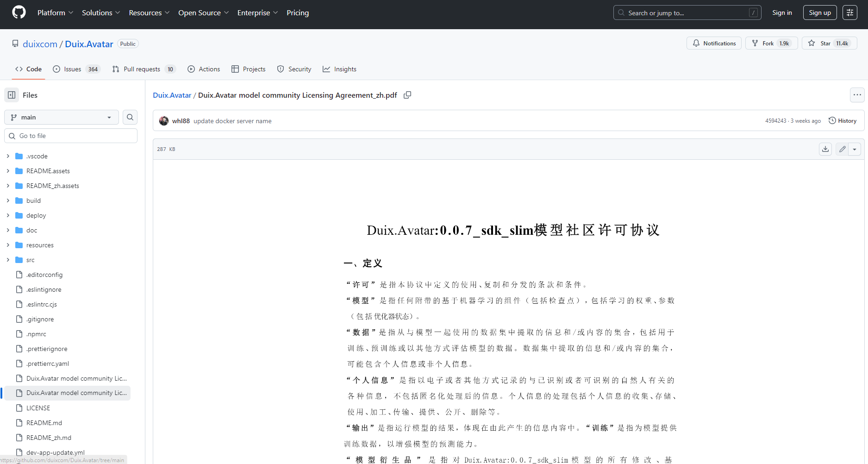Open the duixcom owner link
868x464 pixels.
[x=40, y=44]
